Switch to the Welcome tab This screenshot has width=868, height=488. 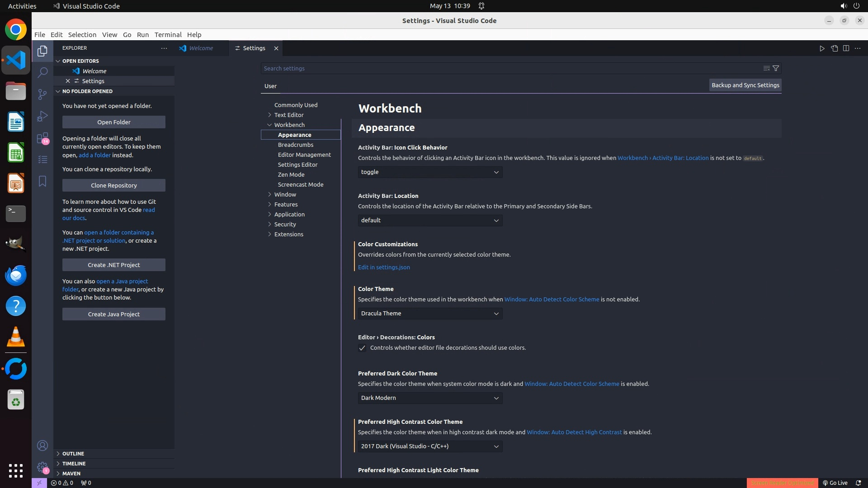(x=201, y=48)
